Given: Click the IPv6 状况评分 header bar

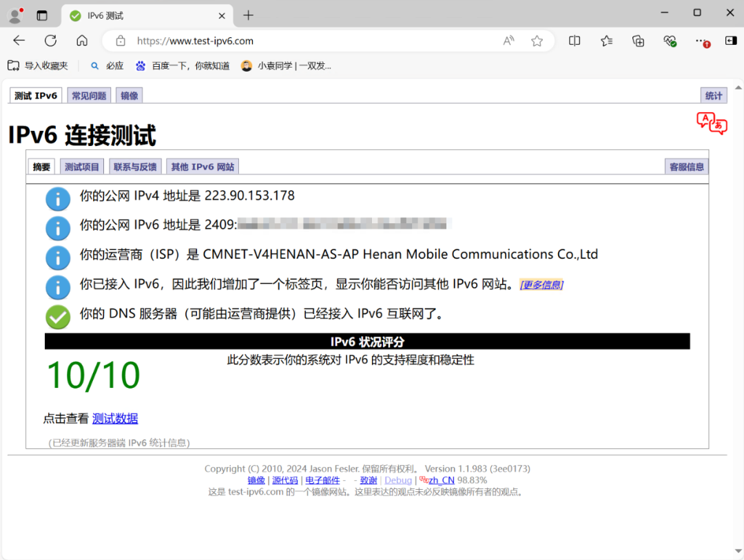Looking at the screenshot, I should pyautogui.click(x=367, y=341).
